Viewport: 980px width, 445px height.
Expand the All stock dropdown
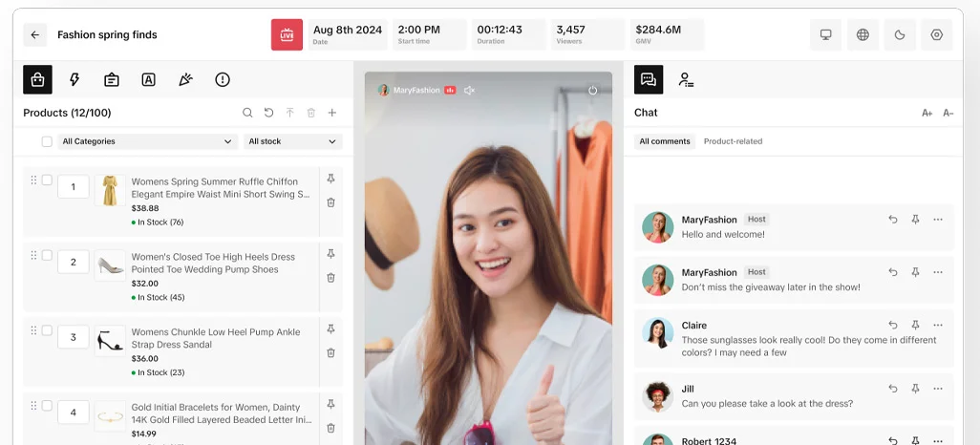tap(293, 141)
